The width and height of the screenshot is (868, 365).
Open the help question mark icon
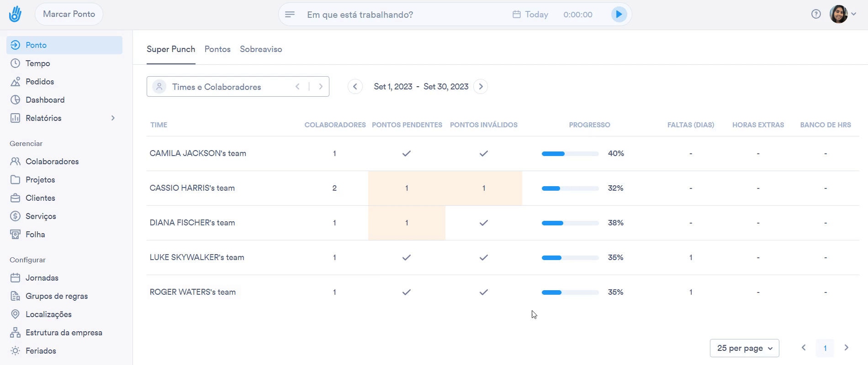816,14
